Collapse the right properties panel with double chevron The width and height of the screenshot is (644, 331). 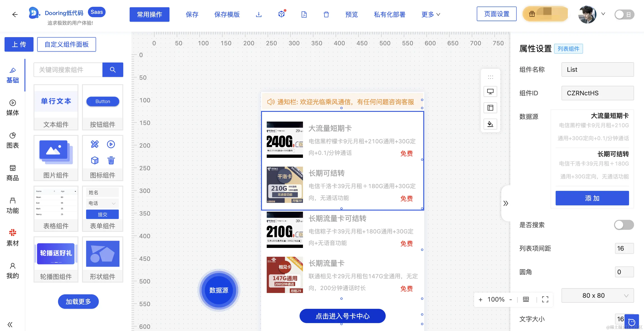tap(506, 203)
